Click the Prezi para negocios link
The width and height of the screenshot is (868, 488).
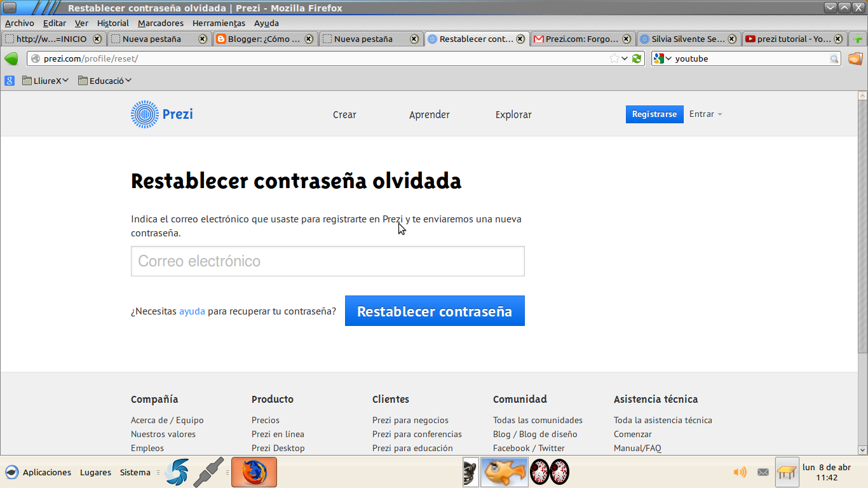(x=410, y=420)
